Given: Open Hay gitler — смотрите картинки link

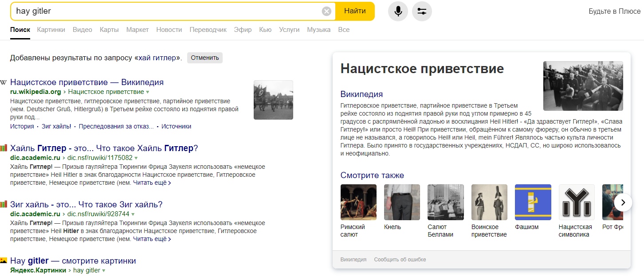Looking at the screenshot, I should [x=73, y=260].
